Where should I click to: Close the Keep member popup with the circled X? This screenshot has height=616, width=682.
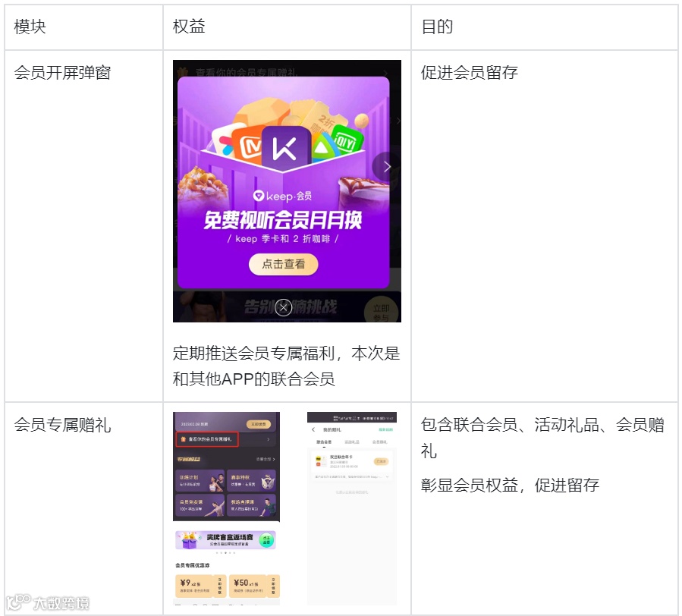[x=283, y=307]
